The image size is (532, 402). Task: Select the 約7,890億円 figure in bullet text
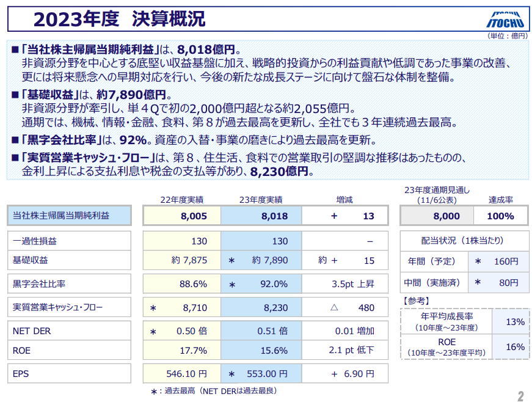coord(131,95)
